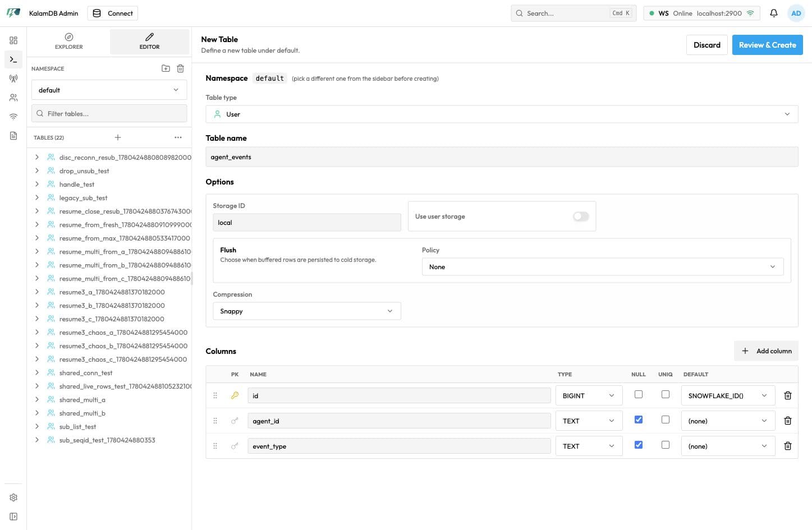This screenshot has width=812, height=530.
Task: Click the Review & Create button
Action: coord(767,45)
